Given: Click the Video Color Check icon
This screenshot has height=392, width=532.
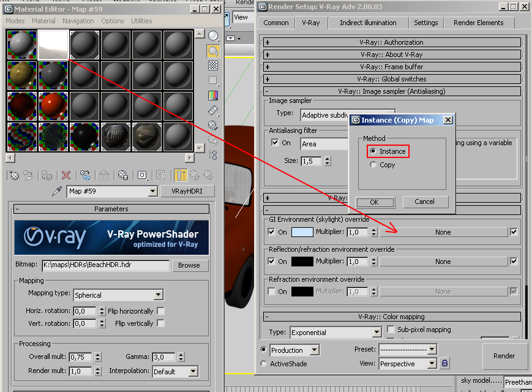Looking at the screenshot, I should click(213, 96).
